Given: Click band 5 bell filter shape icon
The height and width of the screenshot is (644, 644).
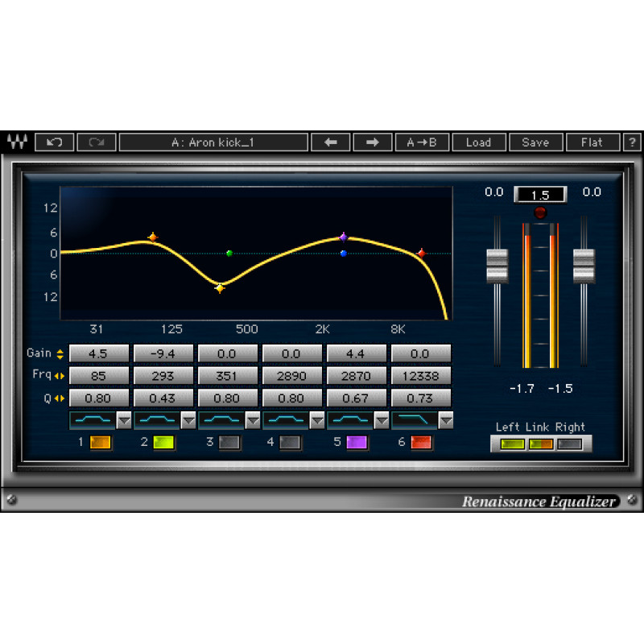Looking at the screenshot, I should pyautogui.click(x=350, y=419).
